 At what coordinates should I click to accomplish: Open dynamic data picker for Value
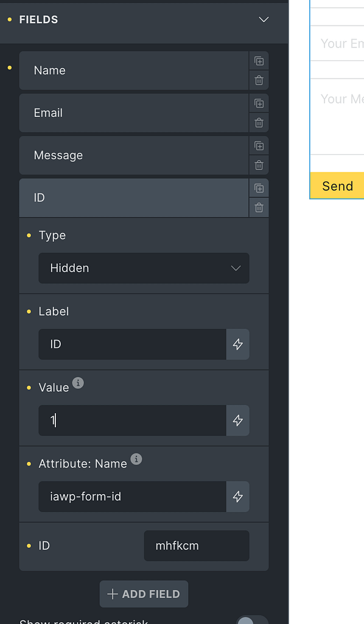pos(237,420)
